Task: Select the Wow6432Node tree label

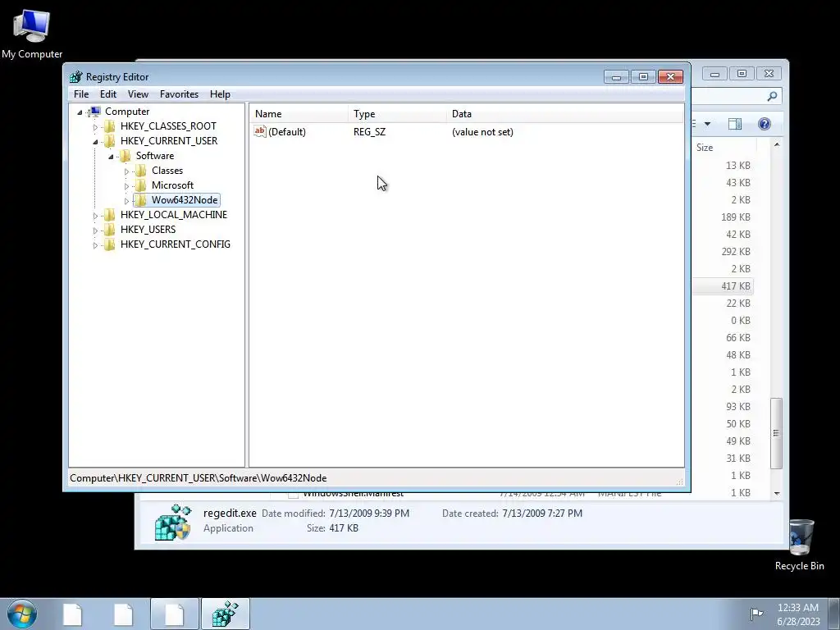Action: [x=185, y=200]
